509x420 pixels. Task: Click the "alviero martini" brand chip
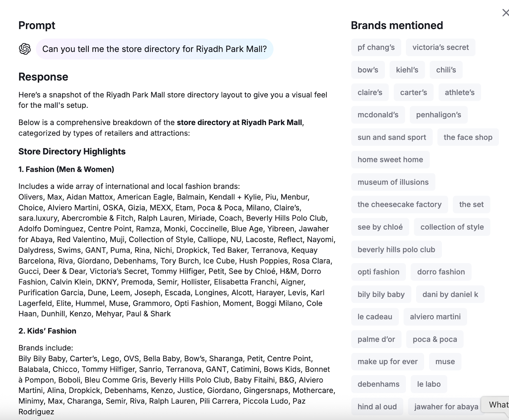coord(435,317)
